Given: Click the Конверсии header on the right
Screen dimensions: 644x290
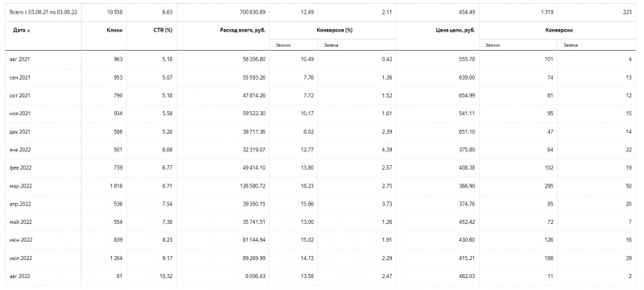Looking at the screenshot, I should click(x=559, y=31).
